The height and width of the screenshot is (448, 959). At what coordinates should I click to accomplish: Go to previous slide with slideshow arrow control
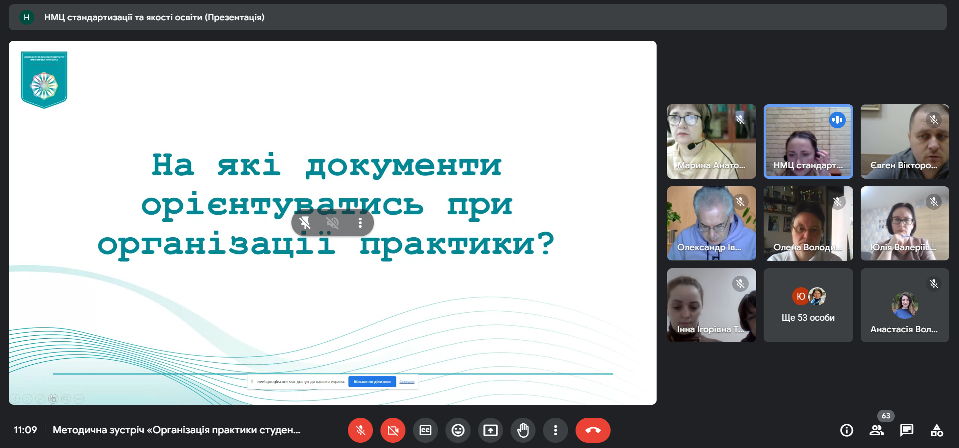click(x=15, y=399)
